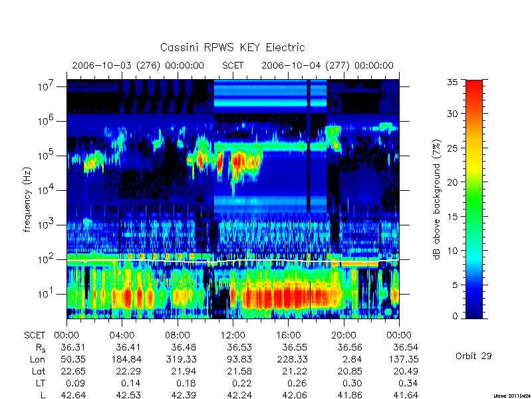Click the title 'Cassini RPWS KEY Electric'

[232, 47]
